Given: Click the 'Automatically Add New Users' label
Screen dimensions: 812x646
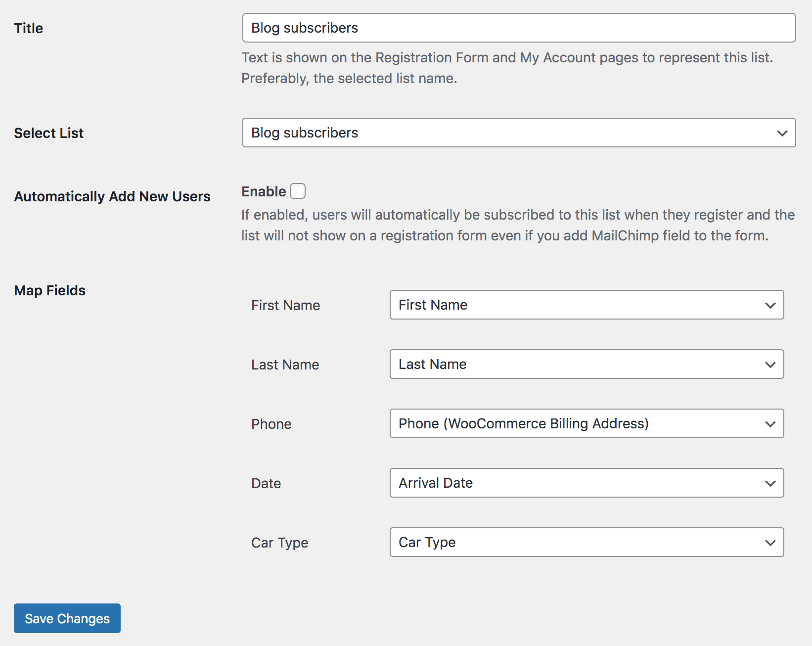Looking at the screenshot, I should pyautogui.click(x=112, y=196).
